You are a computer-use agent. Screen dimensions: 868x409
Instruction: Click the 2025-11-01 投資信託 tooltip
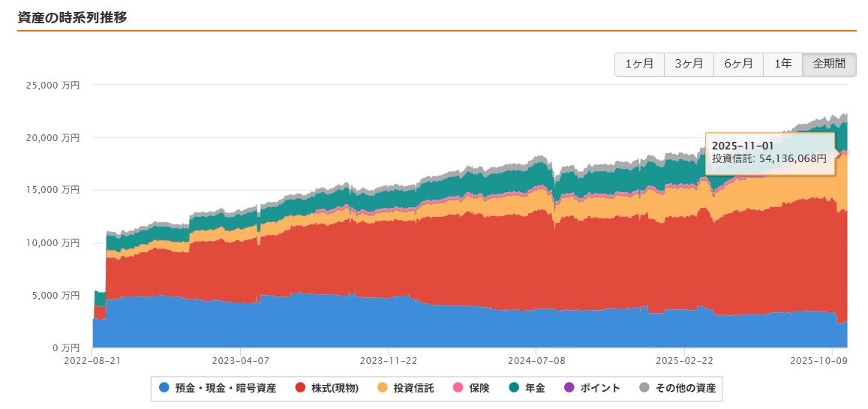pos(770,153)
